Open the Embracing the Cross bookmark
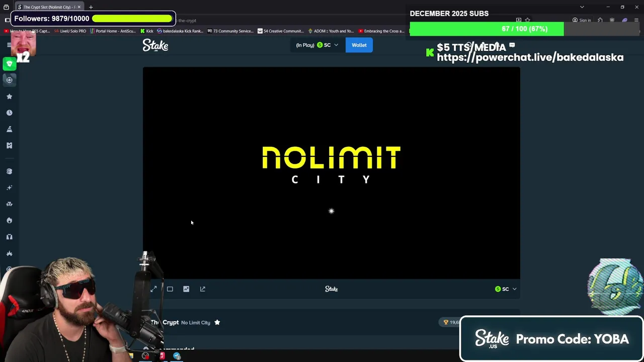This screenshot has height=362, width=644. [381, 31]
